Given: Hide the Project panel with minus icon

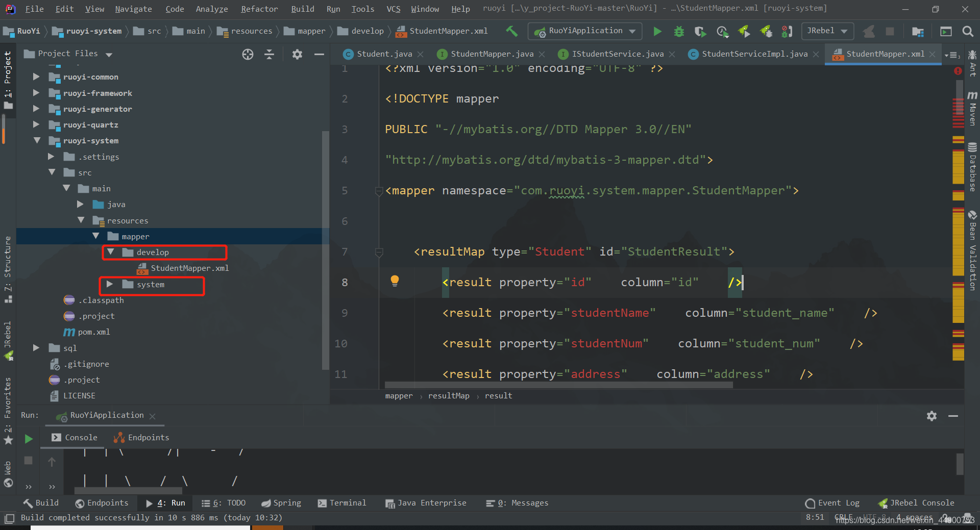Looking at the screenshot, I should 319,54.
